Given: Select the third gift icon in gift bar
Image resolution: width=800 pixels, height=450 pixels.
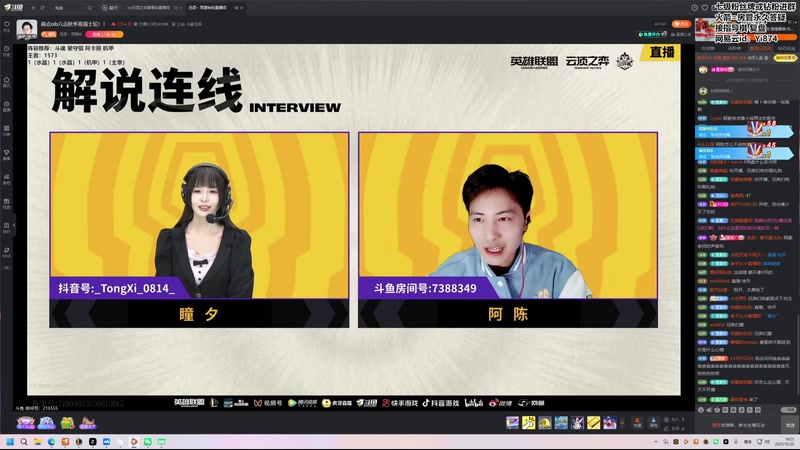Looking at the screenshot, I should tap(545, 422).
